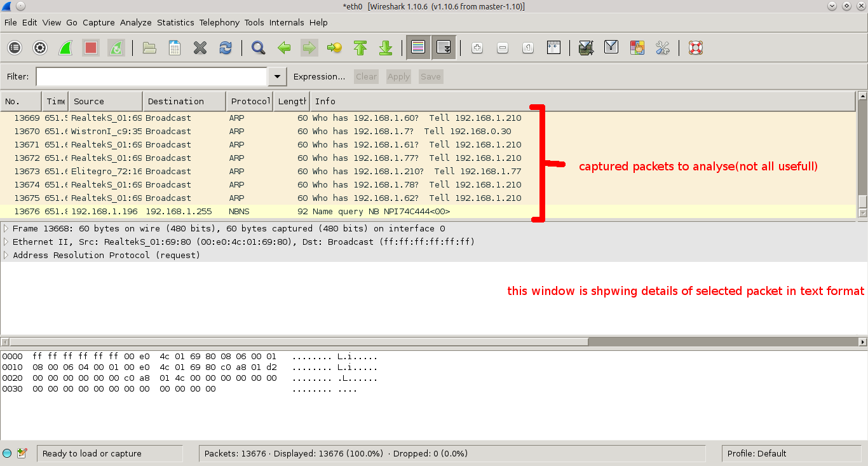This screenshot has height=466, width=868.
Task: Click the Clear filter button
Action: coord(366,76)
